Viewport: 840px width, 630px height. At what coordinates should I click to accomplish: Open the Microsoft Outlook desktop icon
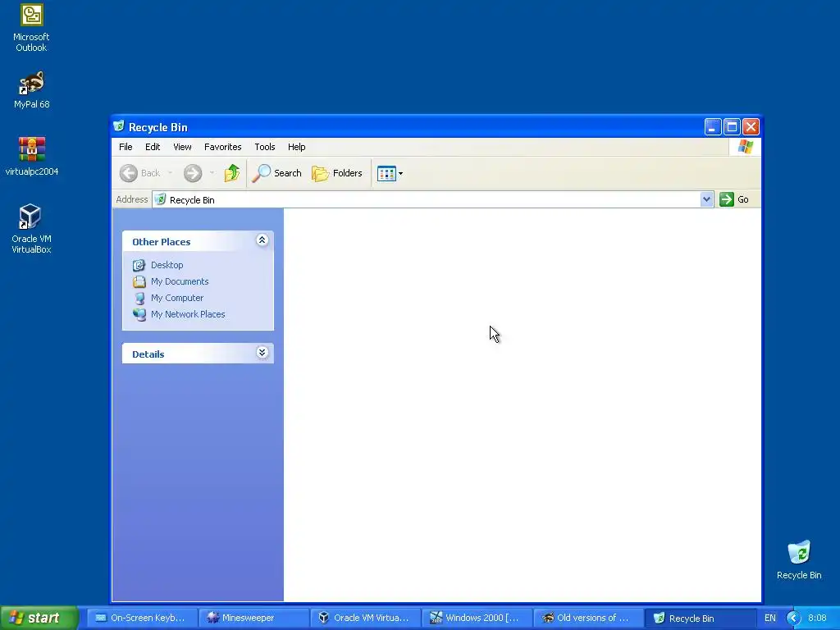coord(31,28)
